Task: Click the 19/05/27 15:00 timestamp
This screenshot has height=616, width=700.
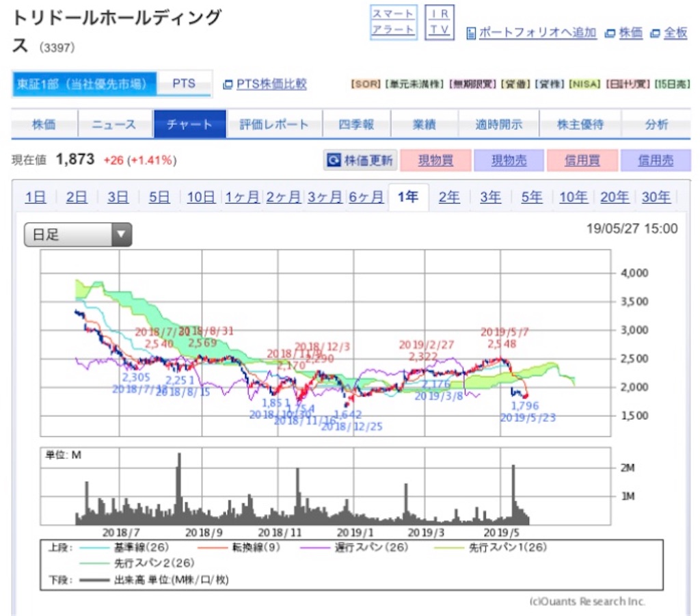Action: click(632, 228)
